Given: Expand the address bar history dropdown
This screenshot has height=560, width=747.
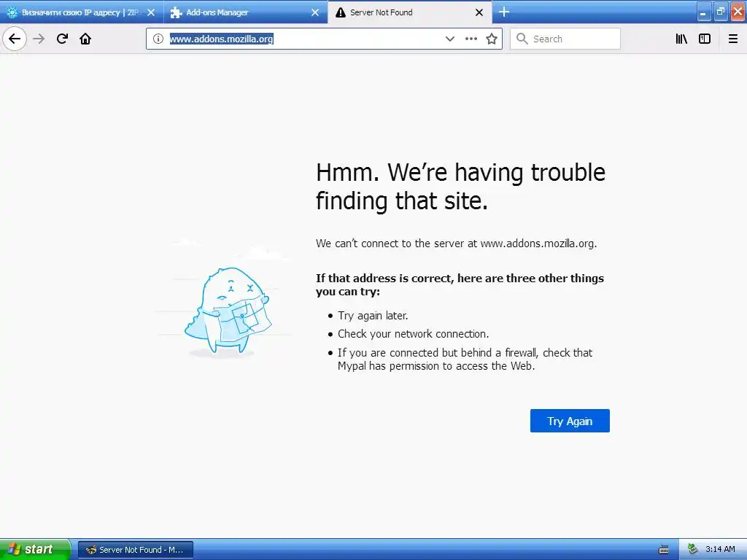Looking at the screenshot, I should pyautogui.click(x=449, y=39).
